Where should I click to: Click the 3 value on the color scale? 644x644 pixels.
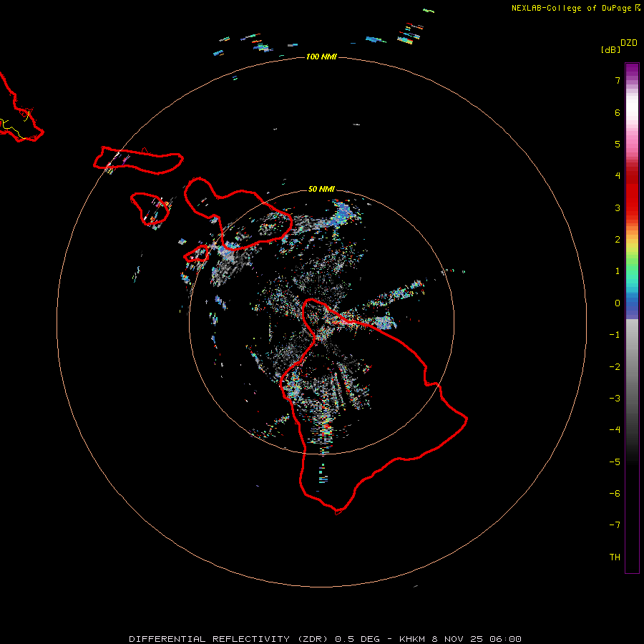coord(618,208)
